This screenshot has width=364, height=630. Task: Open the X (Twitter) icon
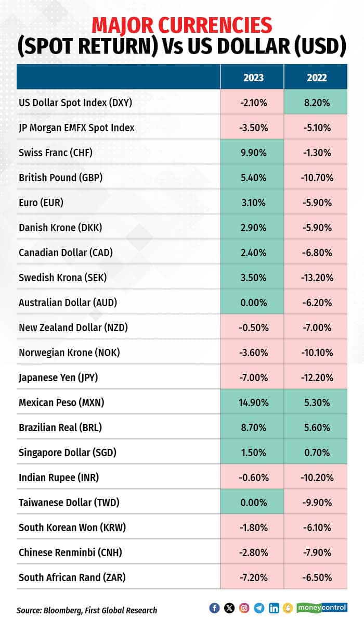[x=229, y=608]
